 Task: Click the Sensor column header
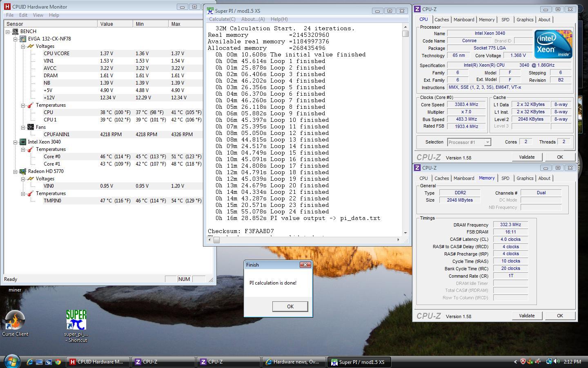51,24
